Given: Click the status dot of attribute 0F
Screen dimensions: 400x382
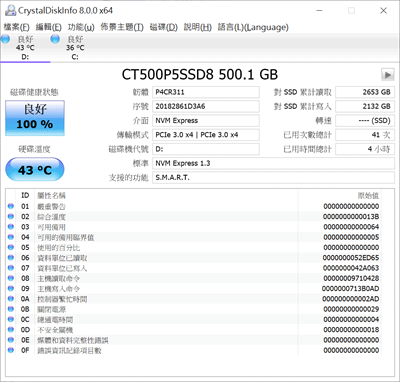Looking at the screenshot, I should click(11, 350).
